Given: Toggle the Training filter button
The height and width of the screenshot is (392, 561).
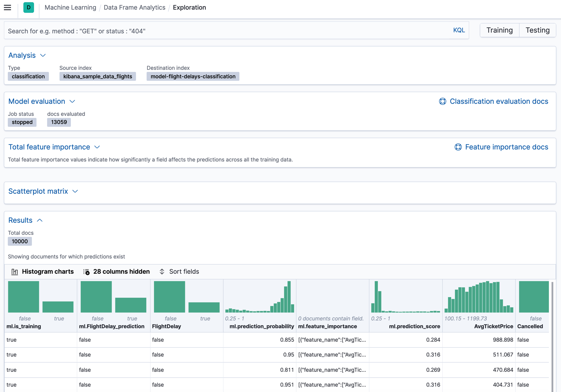Looking at the screenshot, I should 499,30.
